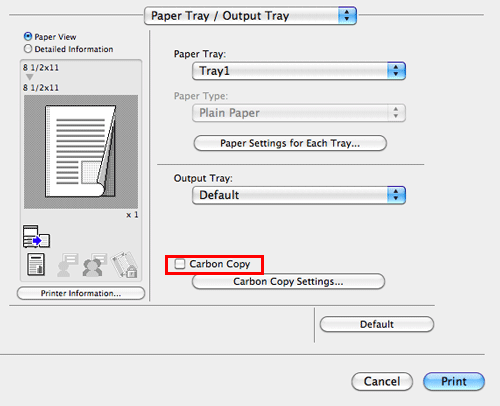Screen dimensions: 500x406
Task: Click the x 1 copies count label
Action: tap(132, 215)
